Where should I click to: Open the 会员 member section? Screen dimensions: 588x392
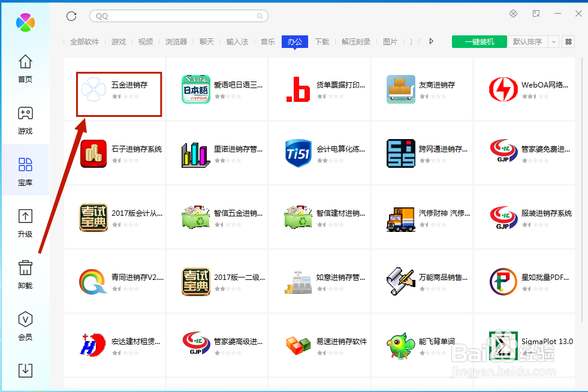[x=25, y=326]
